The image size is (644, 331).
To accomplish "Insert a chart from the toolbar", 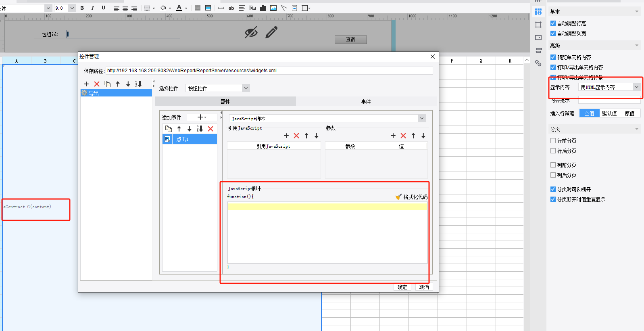I will click(x=263, y=8).
